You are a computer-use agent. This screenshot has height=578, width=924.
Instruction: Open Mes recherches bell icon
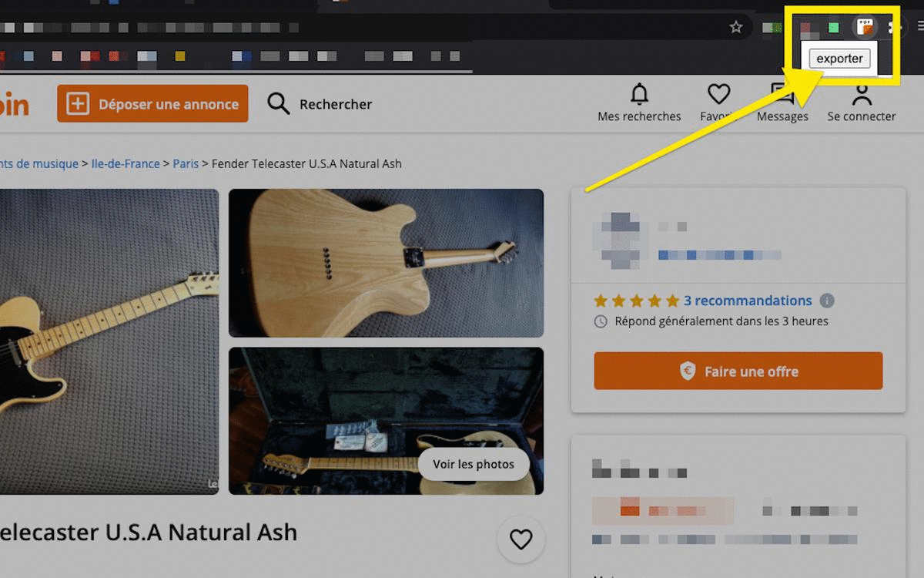pyautogui.click(x=639, y=95)
